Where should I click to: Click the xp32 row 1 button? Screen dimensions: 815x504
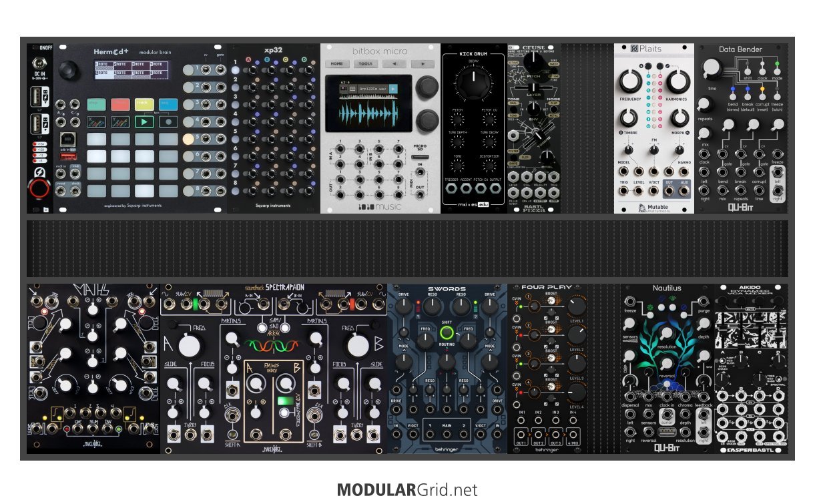pyautogui.click(x=235, y=70)
